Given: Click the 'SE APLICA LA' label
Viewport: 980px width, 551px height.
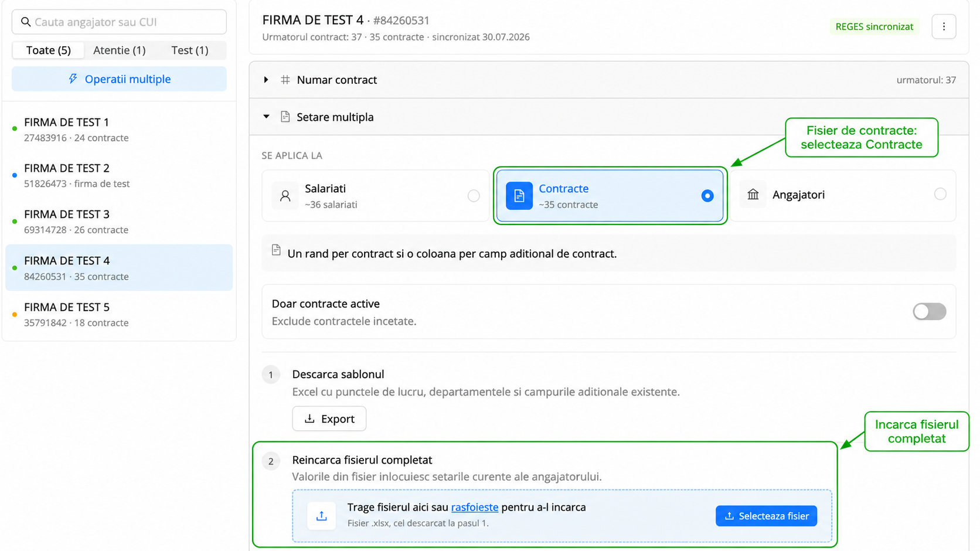Looking at the screenshot, I should coord(292,155).
